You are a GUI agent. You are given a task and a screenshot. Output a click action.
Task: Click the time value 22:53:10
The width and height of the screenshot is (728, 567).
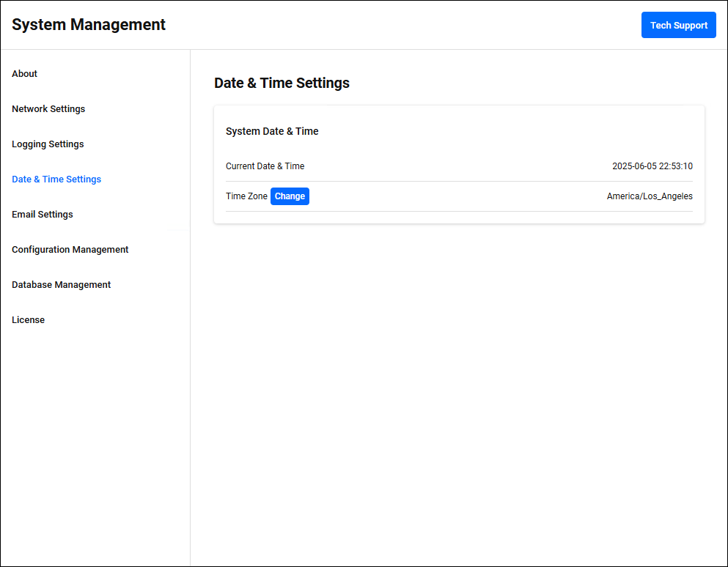(677, 166)
